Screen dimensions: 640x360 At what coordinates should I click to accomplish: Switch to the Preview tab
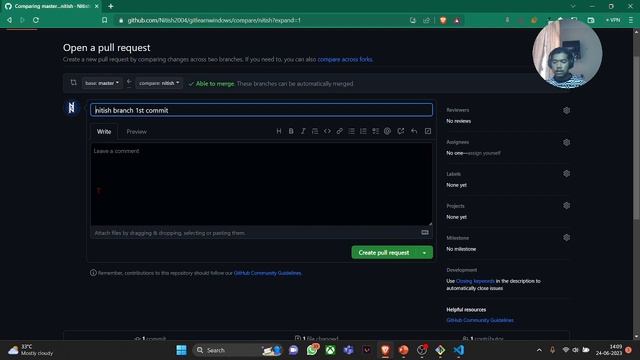(136, 131)
